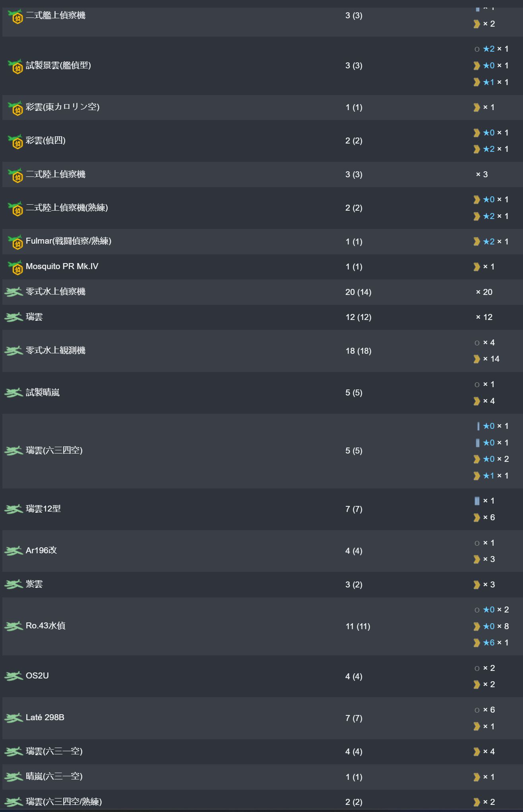Click the icon beside Mosquito PR Mk.IV
Viewport: 523px width, 812px height.
(x=15, y=267)
